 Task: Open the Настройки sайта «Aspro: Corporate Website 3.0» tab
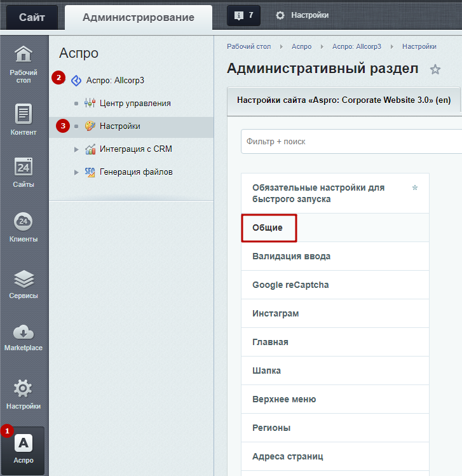point(344,100)
